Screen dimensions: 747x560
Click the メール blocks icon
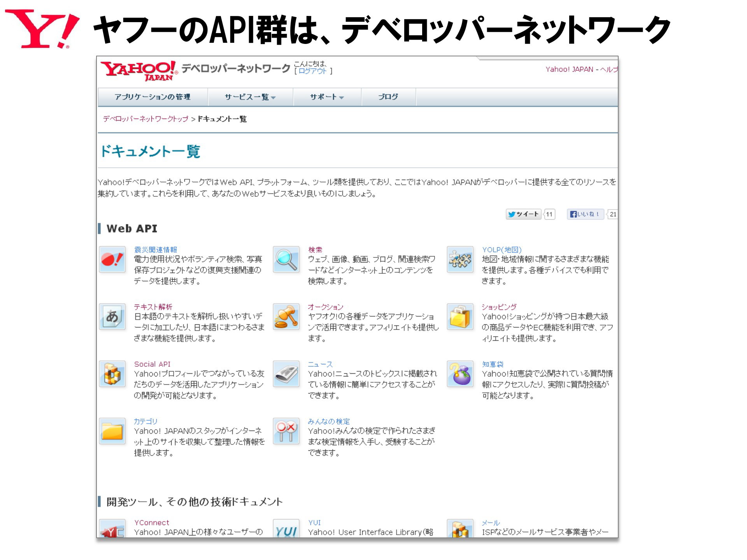pyautogui.click(x=460, y=528)
